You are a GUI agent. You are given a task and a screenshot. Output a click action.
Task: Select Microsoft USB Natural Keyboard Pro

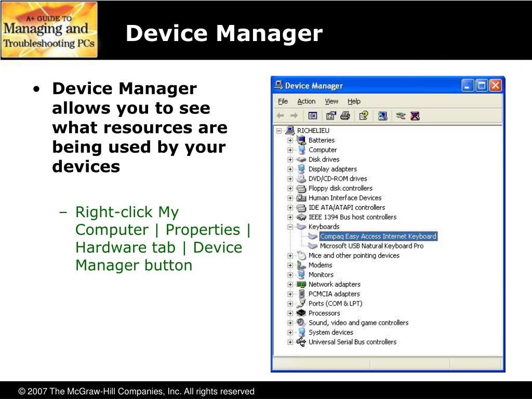click(x=371, y=246)
